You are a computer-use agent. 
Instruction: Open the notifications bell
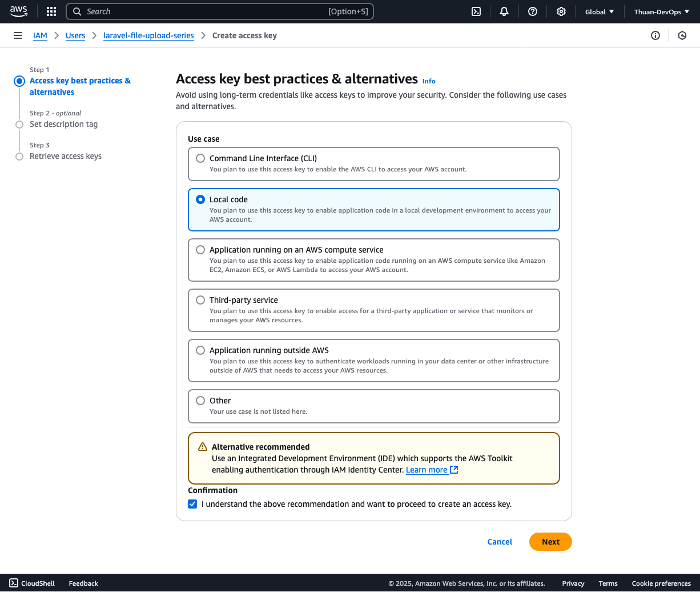(504, 11)
